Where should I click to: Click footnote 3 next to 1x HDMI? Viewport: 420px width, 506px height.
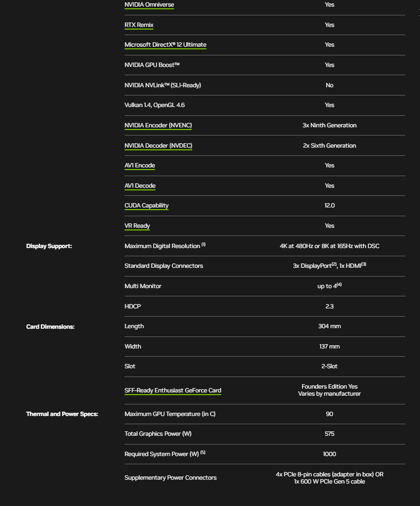click(363, 264)
